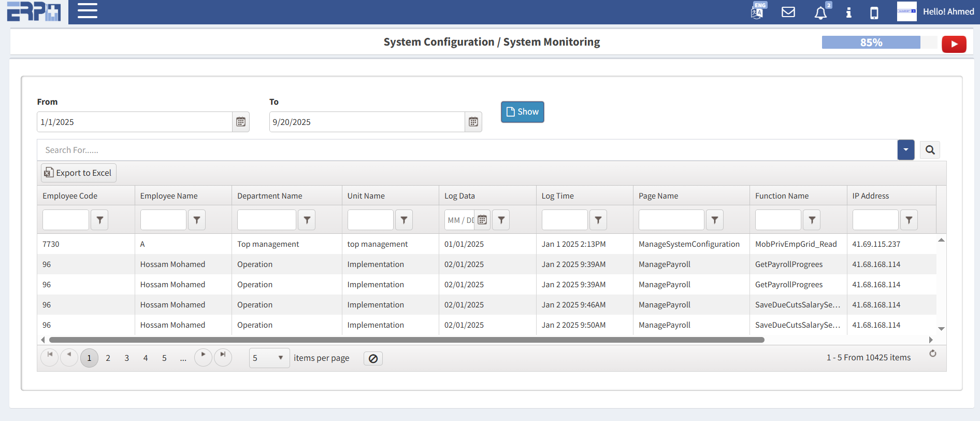The image size is (980, 421).
Task: Click the search magnifier button
Action: (930, 150)
